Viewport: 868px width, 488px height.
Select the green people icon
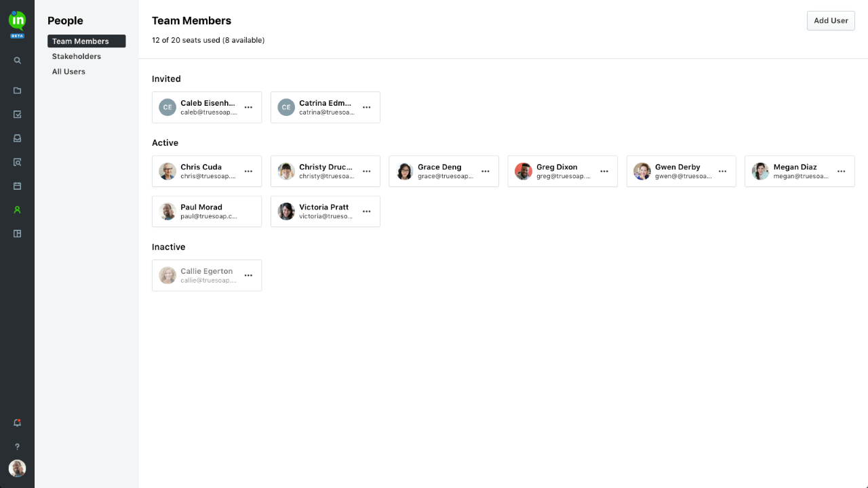pos(18,210)
